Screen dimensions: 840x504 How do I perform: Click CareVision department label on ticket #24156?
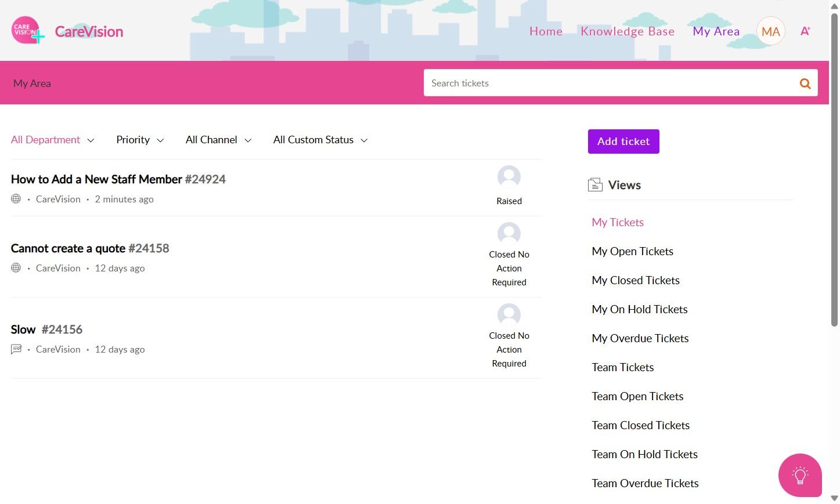(x=58, y=349)
